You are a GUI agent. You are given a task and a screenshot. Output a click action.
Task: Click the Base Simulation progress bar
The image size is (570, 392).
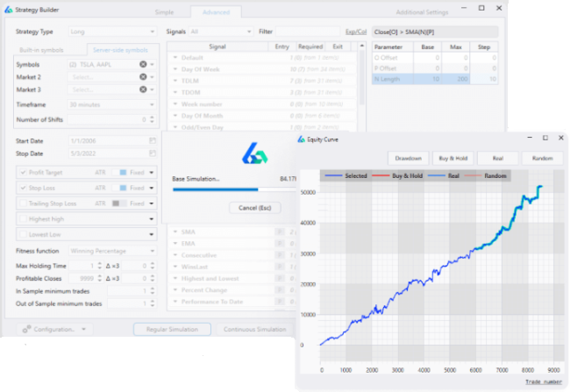click(x=234, y=189)
